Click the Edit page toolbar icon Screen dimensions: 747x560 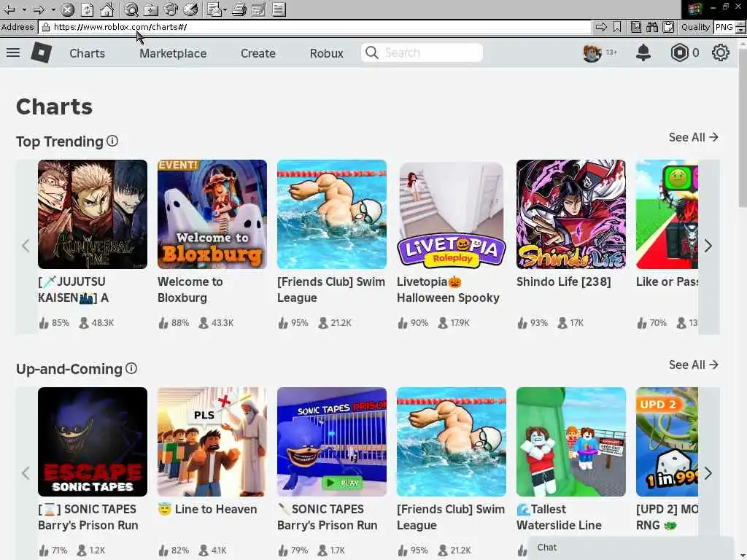coord(259,9)
